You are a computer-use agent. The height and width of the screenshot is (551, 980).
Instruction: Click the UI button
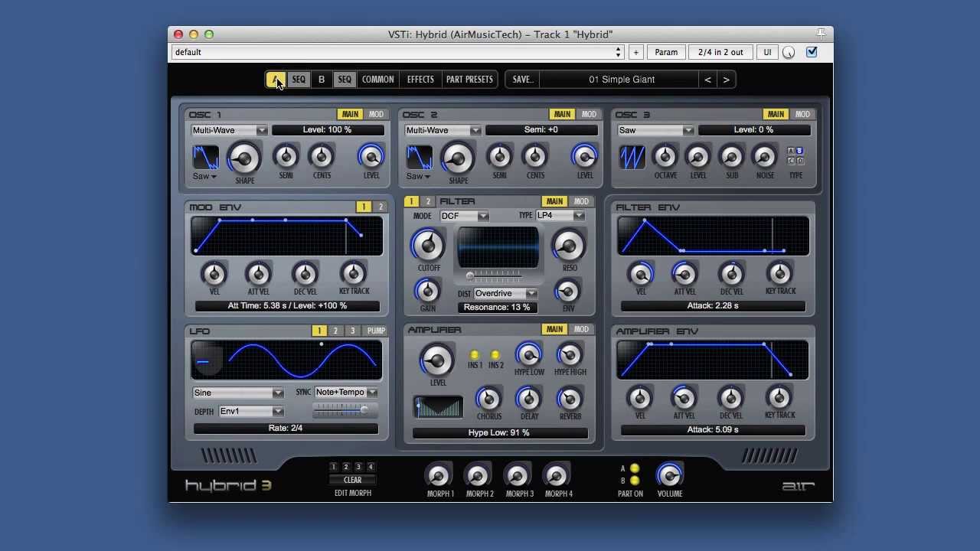pyautogui.click(x=767, y=52)
